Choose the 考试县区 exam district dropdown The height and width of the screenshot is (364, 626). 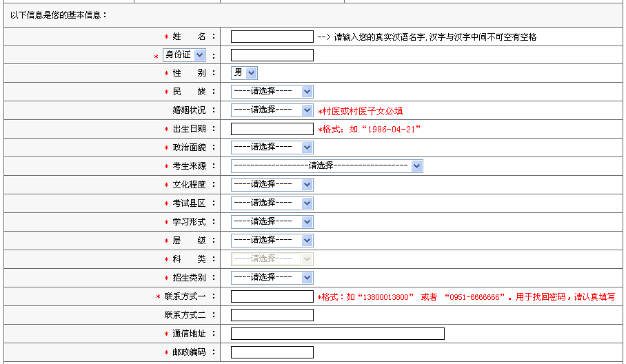(272, 203)
